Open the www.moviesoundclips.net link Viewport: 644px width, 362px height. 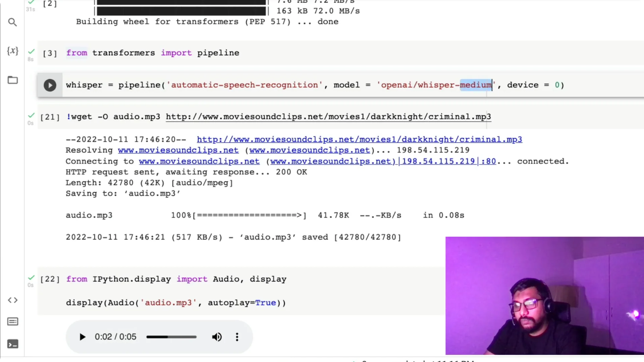tap(178, 150)
